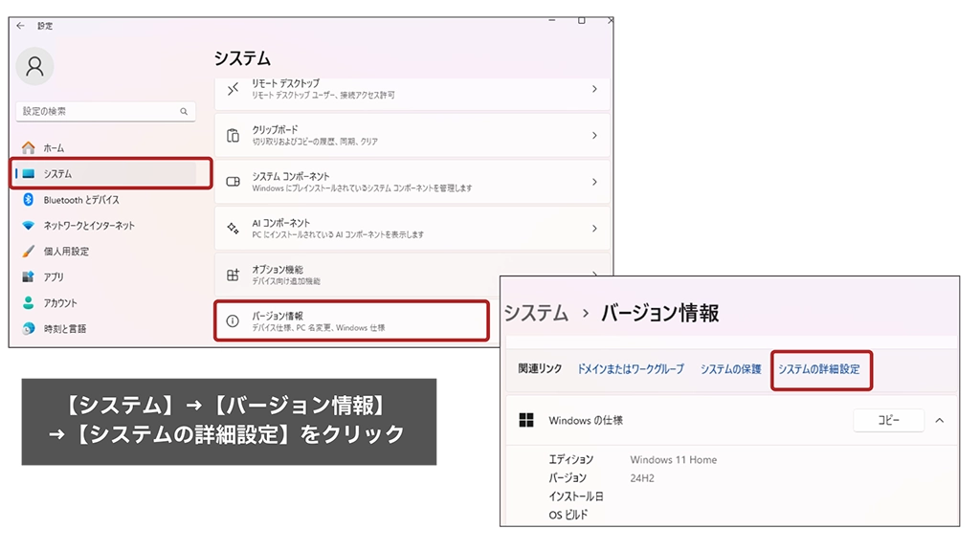Open リモート デスクトップ settings row

coord(411,89)
